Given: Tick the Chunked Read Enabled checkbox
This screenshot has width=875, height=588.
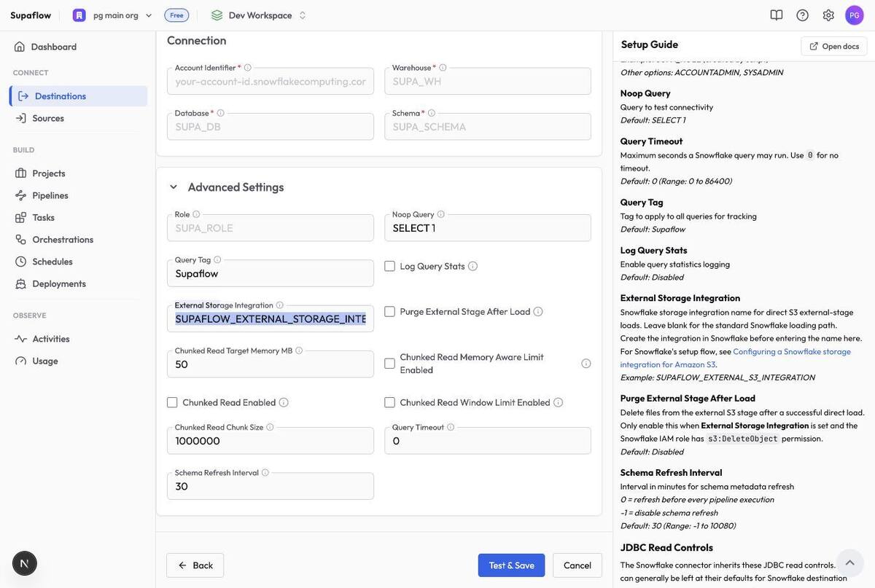Looking at the screenshot, I should pos(172,402).
